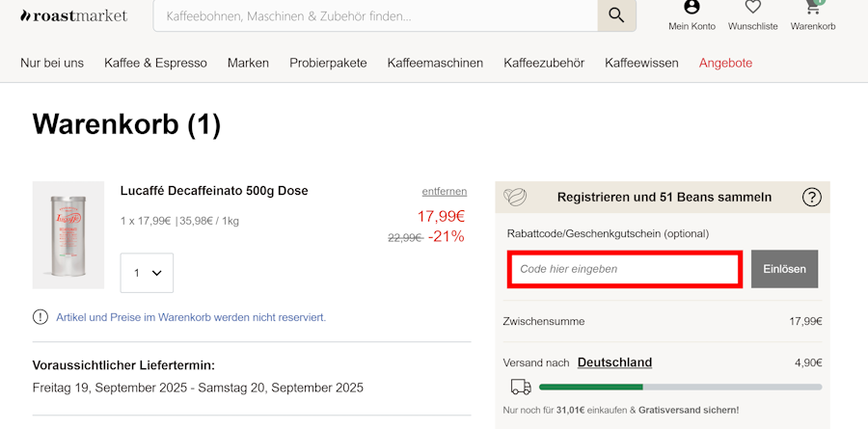Click the -21% discount label
The image size is (868, 429).
click(447, 237)
